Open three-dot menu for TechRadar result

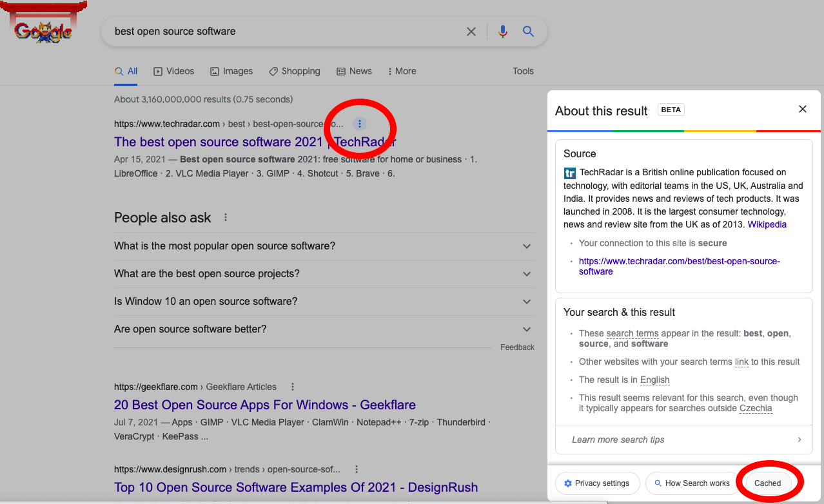360,124
